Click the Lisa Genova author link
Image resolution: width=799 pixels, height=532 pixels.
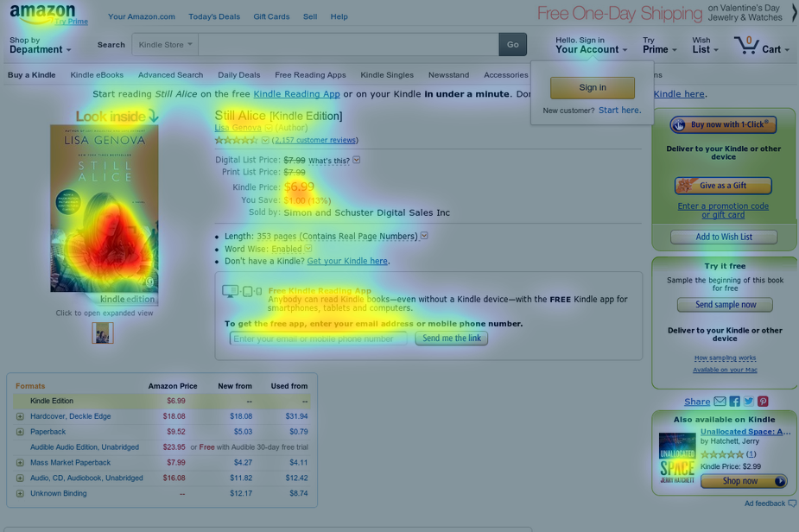click(x=238, y=128)
